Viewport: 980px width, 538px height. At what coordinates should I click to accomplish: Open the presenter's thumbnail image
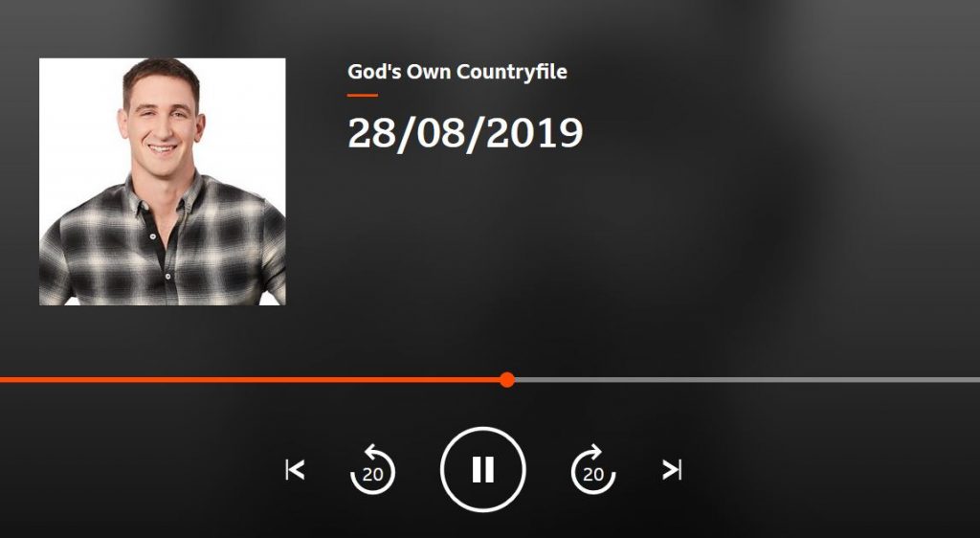163,182
